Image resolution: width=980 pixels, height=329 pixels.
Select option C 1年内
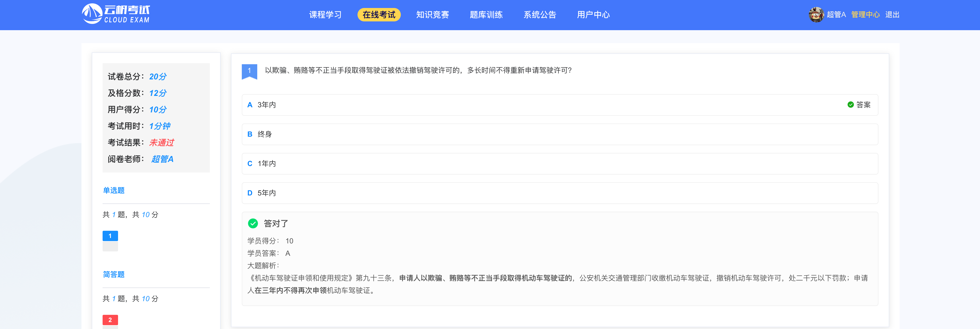pyautogui.click(x=560, y=163)
